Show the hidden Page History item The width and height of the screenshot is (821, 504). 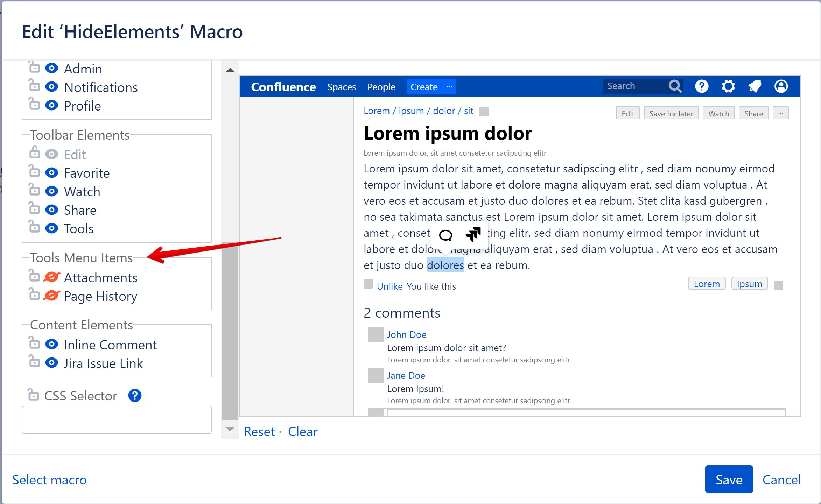click(x=52, y=296)
